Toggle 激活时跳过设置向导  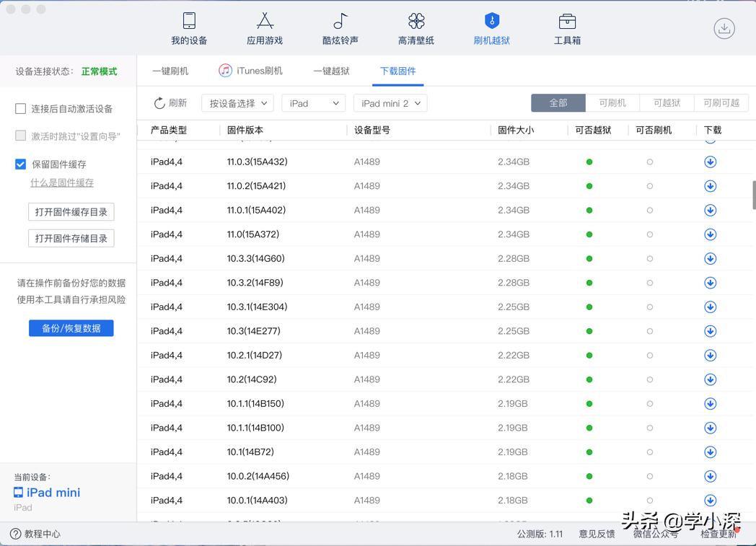pos(20,136)
